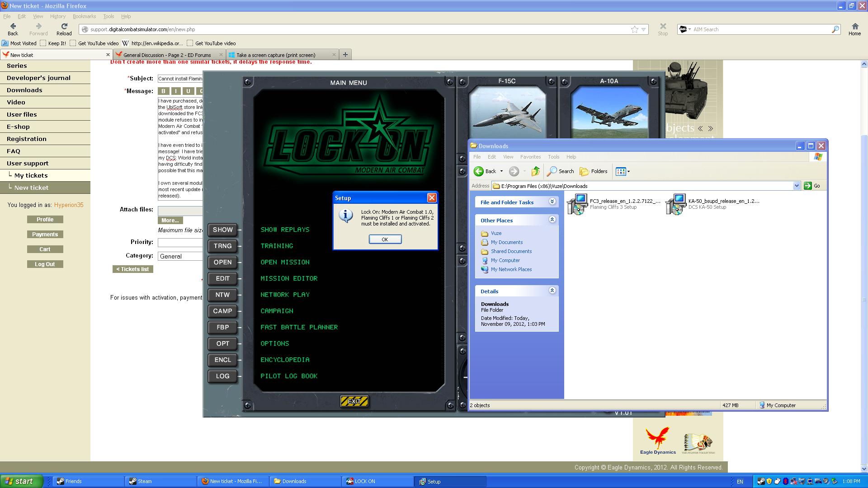Image resolution: width=868 pixels, height=488 pixels.
Task: Click Search in Downloads toolbar
Action: coord(561,171)
